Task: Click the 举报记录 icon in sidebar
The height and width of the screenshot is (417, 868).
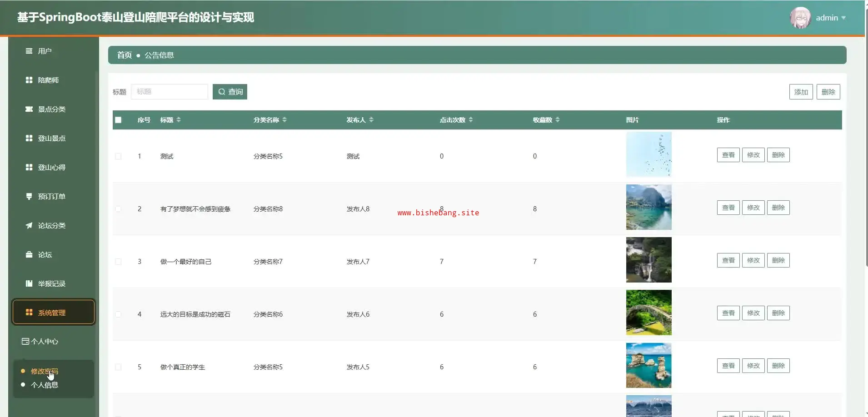Action: [29, 283]
